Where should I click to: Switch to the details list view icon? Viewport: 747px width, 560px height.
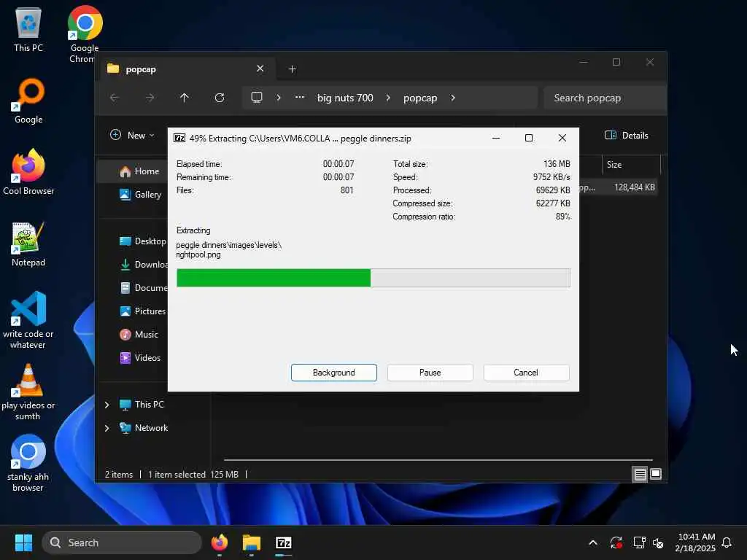point(640,474)
